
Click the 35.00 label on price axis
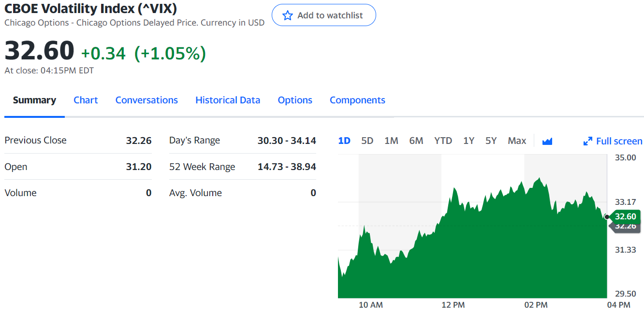(x=625, y=157)
